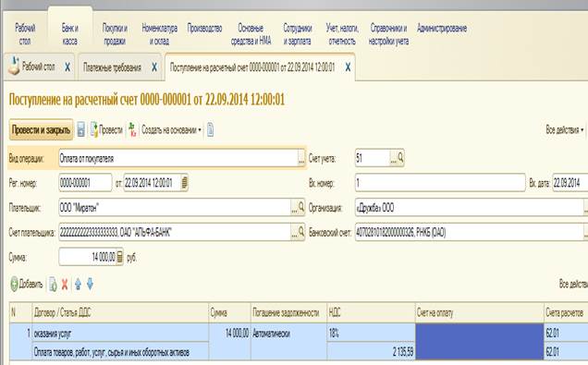Click the Добавить row button
This screenshot has width=588, height=365.
click(x=27, y=284)
